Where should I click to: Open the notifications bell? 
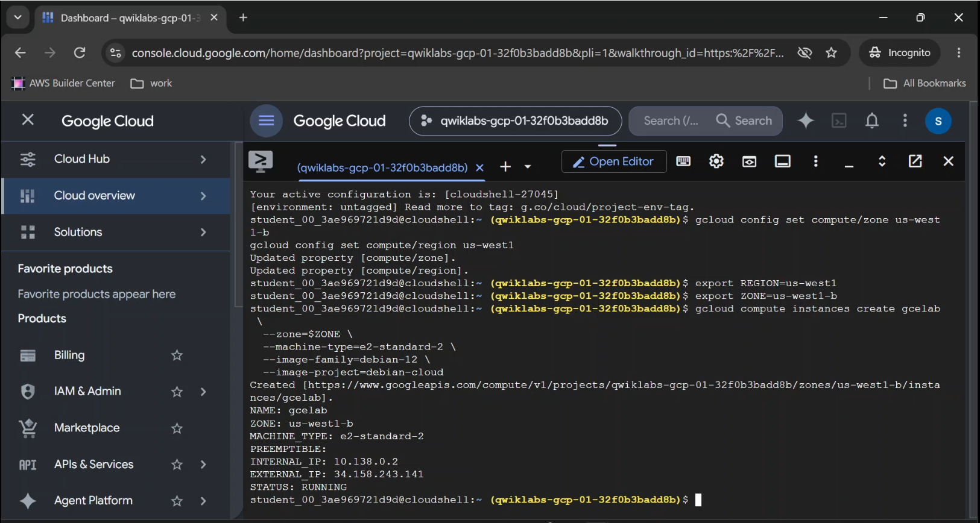(872, 121)
